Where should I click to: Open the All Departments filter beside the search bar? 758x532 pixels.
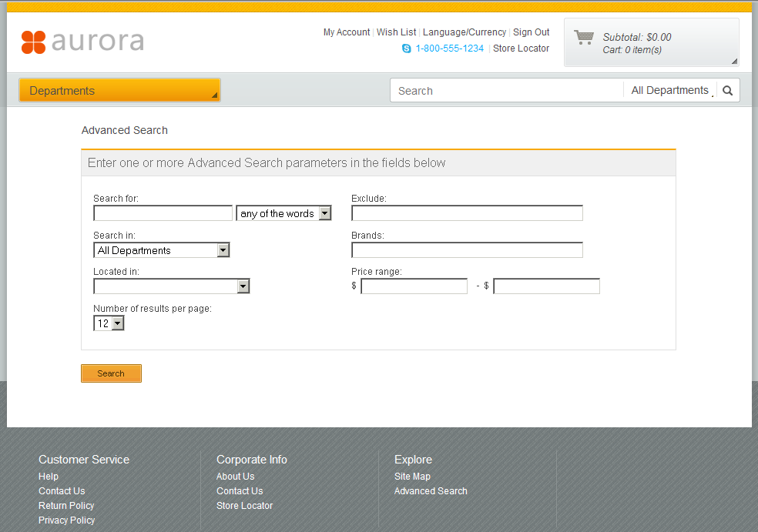[670, 89]
